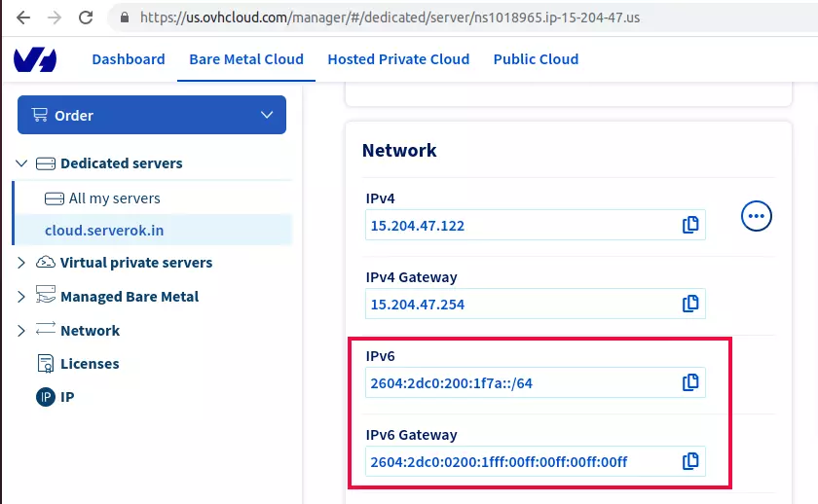The width and height of the screenshot is (818, 504).
Task: Select the Bare Metal Cloud tab
Action: click(x=246, y=59)
